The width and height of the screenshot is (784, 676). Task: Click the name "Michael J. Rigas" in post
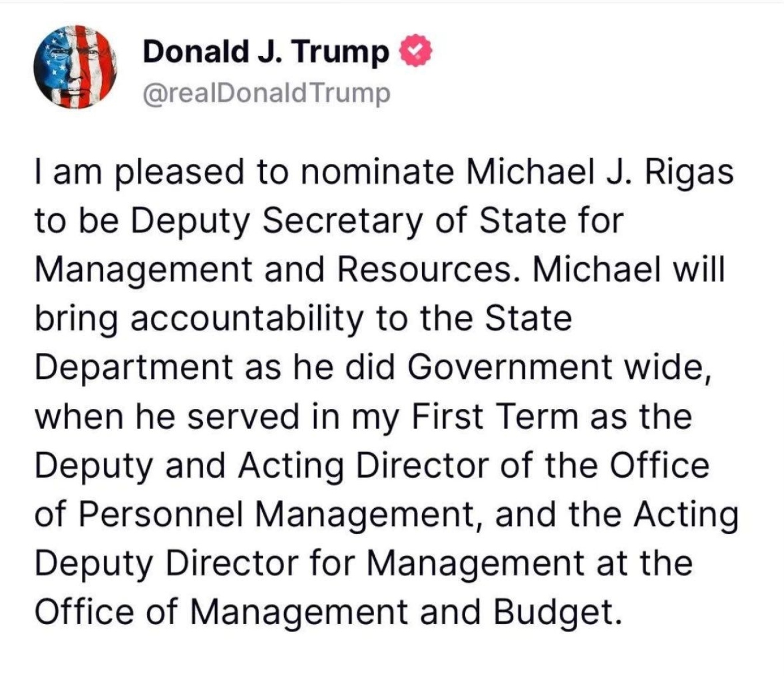click(600, 172)
